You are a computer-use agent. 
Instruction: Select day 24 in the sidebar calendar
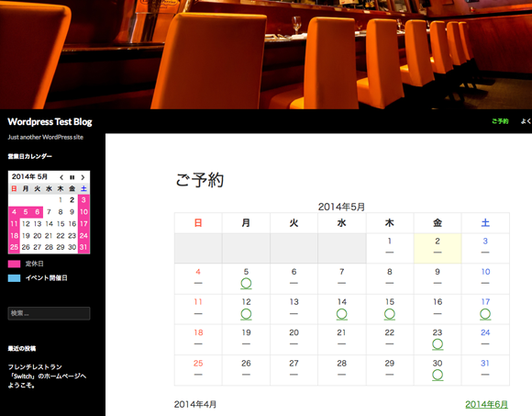[83, 235]
